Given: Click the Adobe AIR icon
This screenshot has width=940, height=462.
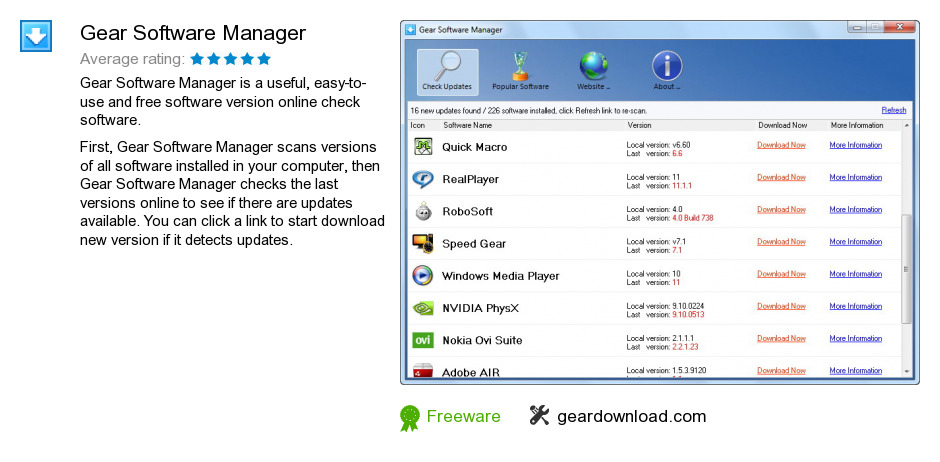Looking at the screenshot, I should coord(423,370).
